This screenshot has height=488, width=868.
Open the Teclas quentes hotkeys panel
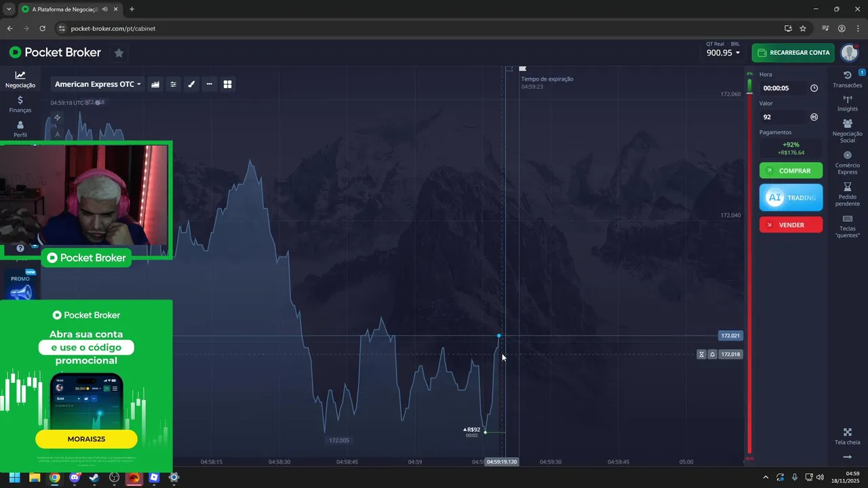tap(848, 226)
